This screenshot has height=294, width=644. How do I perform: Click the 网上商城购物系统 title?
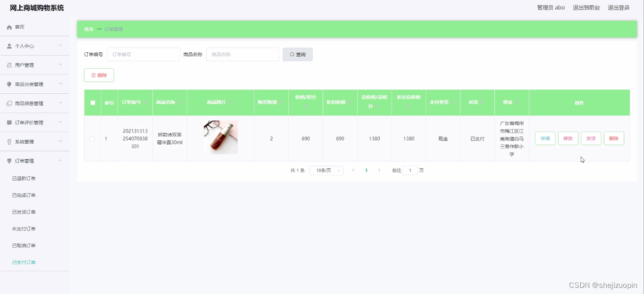pyautogui.click(x=37, y=8)
